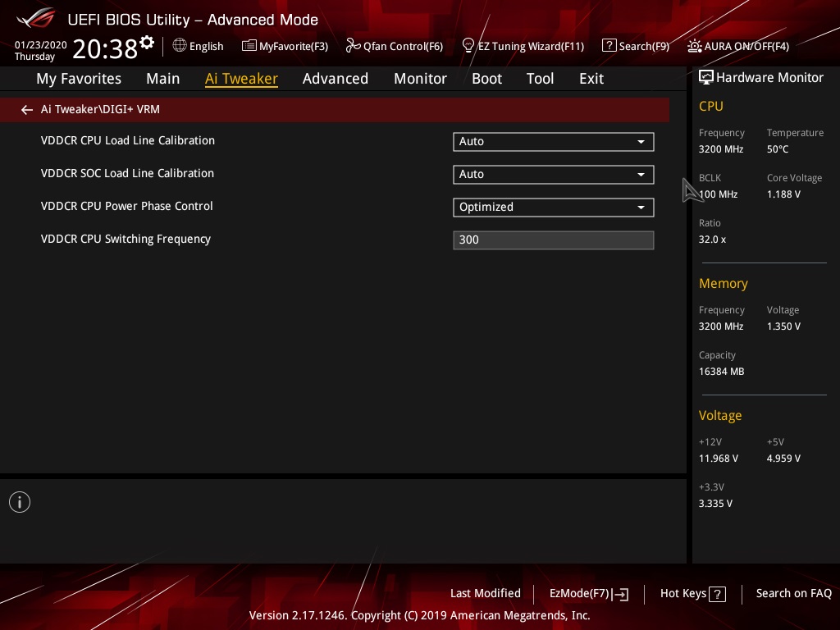
Task: Switch to Main tab
Action: 163,79
